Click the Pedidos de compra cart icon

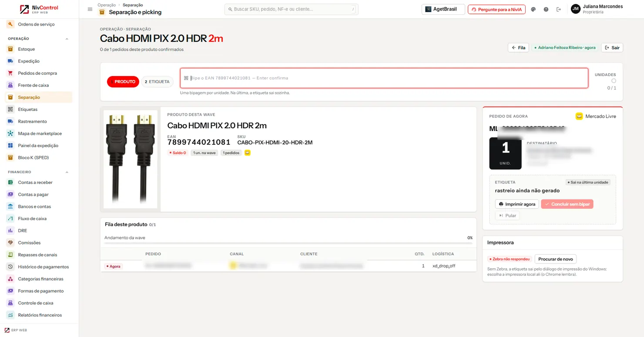10,73
